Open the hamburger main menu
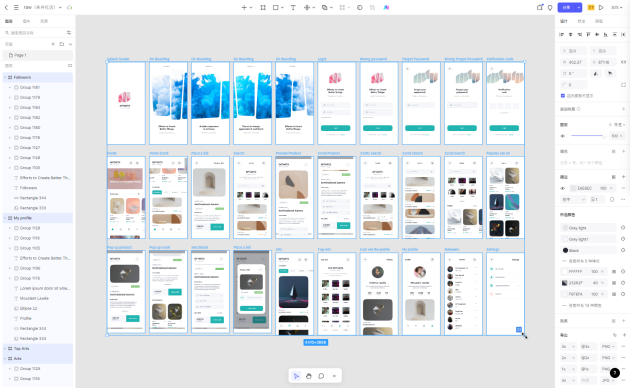Screen dimensions: 630x388 (x=16, y=7)
